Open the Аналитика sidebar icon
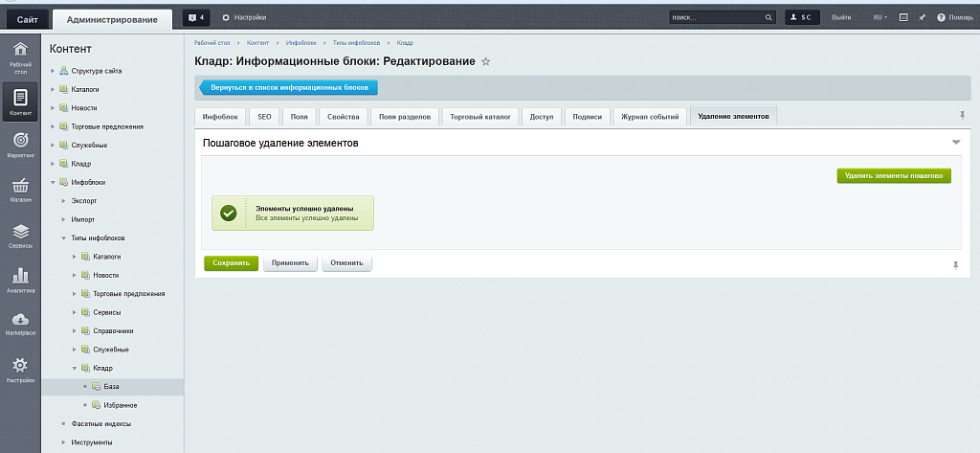Viewport: 980px width, 453px height. point(19,279)
